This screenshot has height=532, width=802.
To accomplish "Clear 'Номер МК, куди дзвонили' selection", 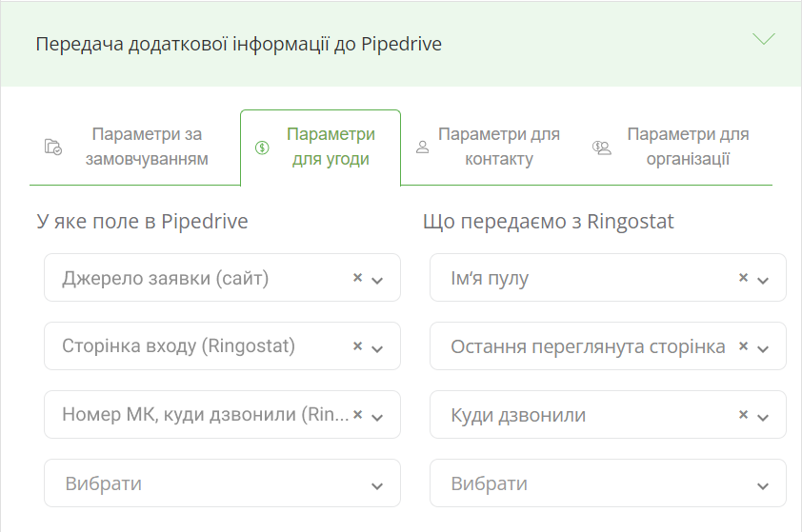I will [357, 414].
